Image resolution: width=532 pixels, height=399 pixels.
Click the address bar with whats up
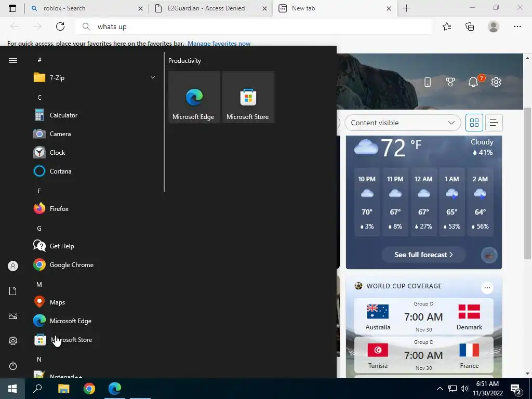pos(254,26)
